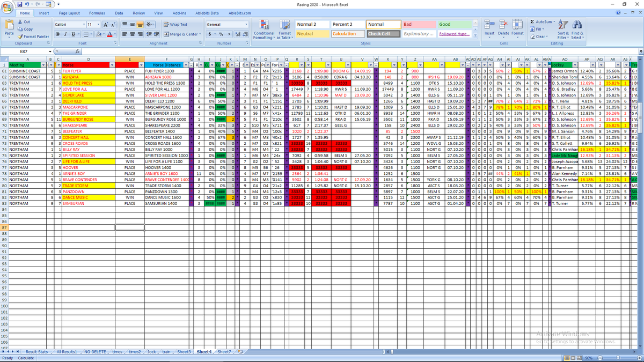Switch to the NO DELETE sheet tab
This screenshot has width=644, height=362.
click(94, 352)
